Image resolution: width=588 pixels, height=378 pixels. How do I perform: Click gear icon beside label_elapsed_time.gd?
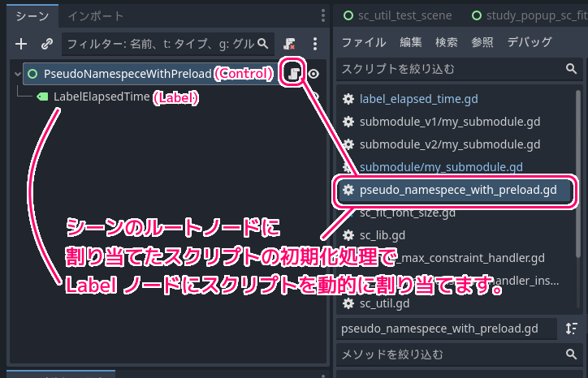coord(348,99)
